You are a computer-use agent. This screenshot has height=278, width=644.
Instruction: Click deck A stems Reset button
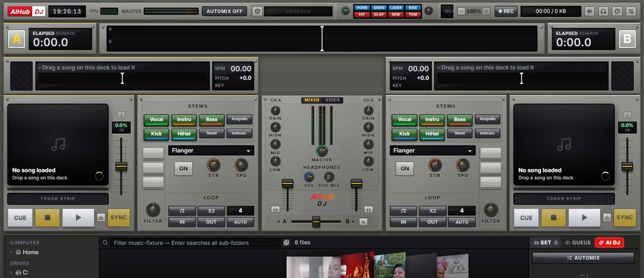tap(211, 133)
